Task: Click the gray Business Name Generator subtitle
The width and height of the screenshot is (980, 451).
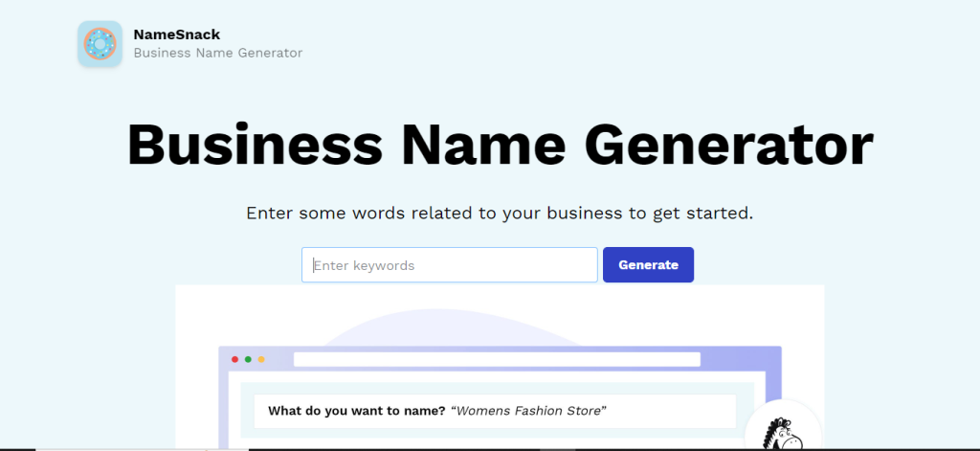Action: (218, 54)
